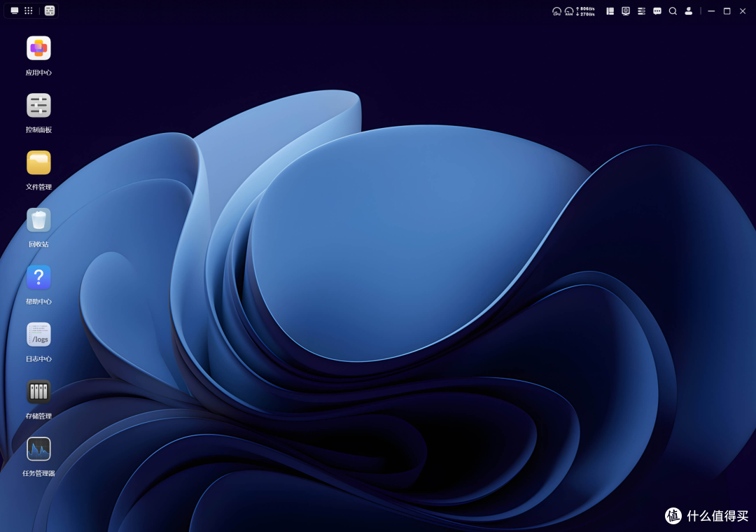Open the 存储管理 storage manager icon

[38, 391]
